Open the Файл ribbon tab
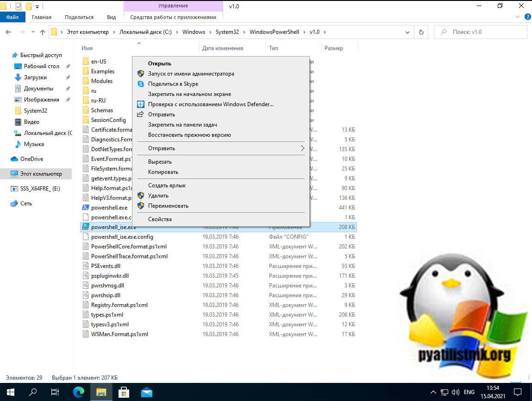Viewport: 532px width, 401px height. pos(12,17)
